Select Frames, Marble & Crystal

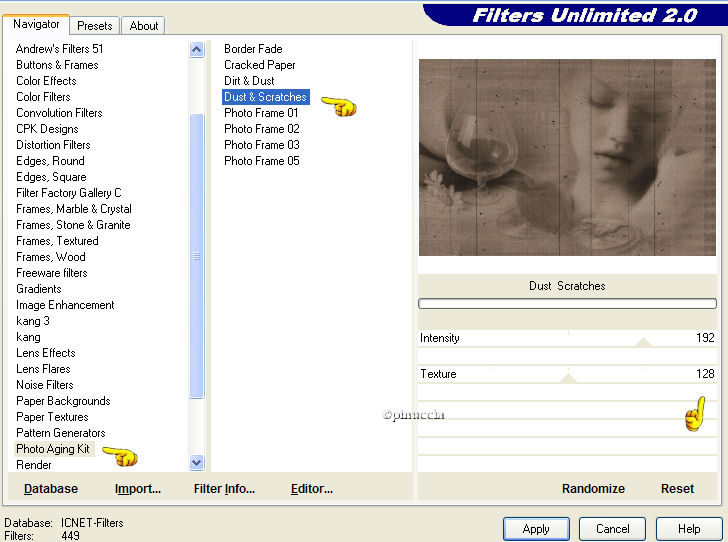pos(73,209)
